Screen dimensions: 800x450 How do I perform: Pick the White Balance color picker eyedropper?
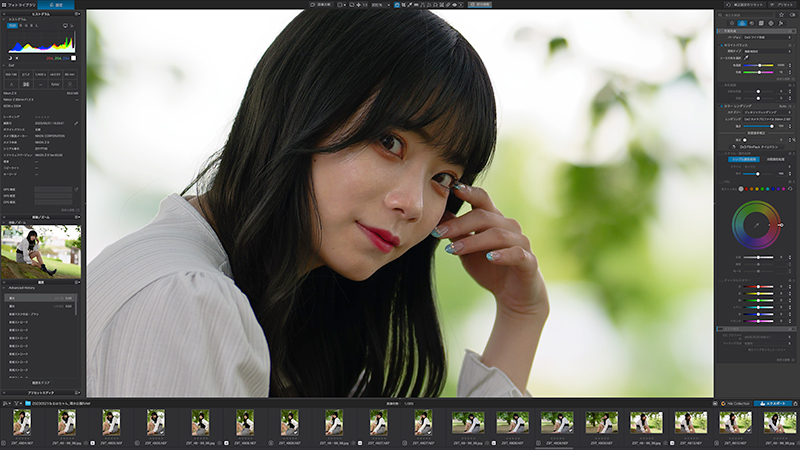(746, 58)
